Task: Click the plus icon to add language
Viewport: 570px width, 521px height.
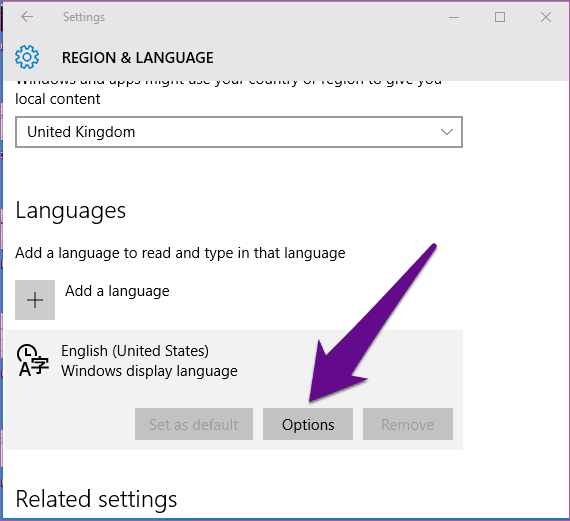Action: [x=35, y=300]
